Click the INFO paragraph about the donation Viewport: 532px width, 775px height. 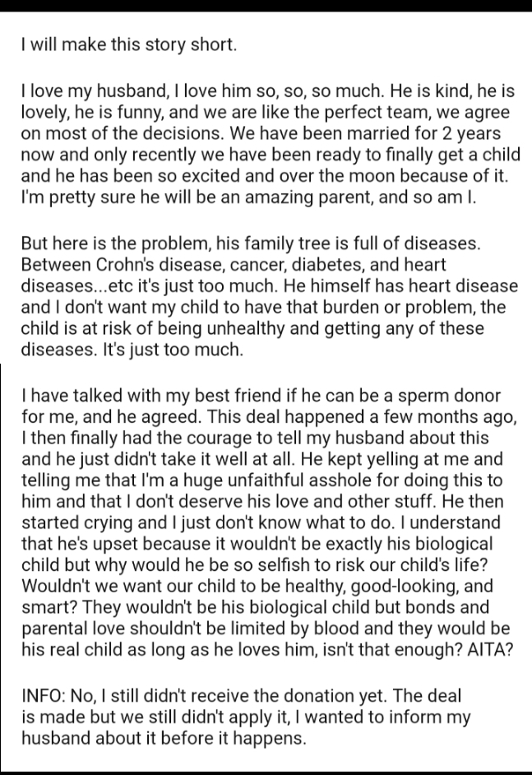[x=246, y=717]
